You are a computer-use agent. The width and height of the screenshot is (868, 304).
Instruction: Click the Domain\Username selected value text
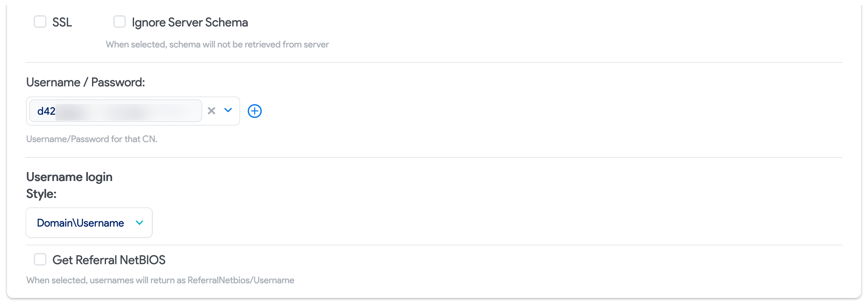[x=80, y=223]
